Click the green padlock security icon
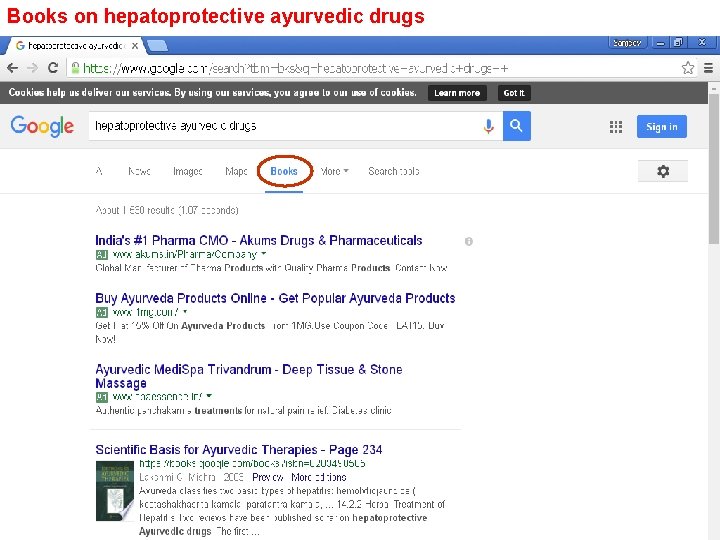 coord(75,68)
